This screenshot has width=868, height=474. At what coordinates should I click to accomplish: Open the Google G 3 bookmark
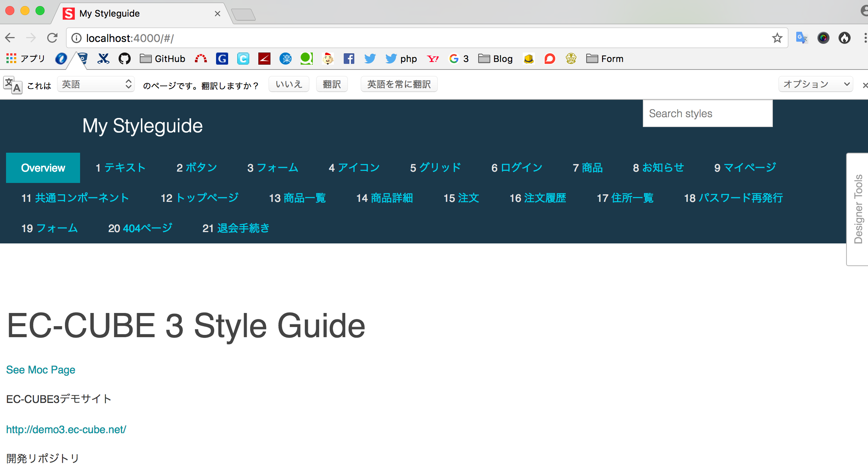[x=459, y=59]
